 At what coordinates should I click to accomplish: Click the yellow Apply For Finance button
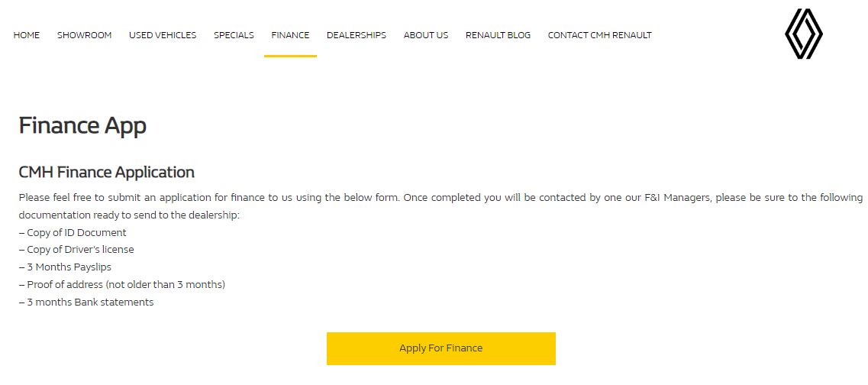(440, 348)
